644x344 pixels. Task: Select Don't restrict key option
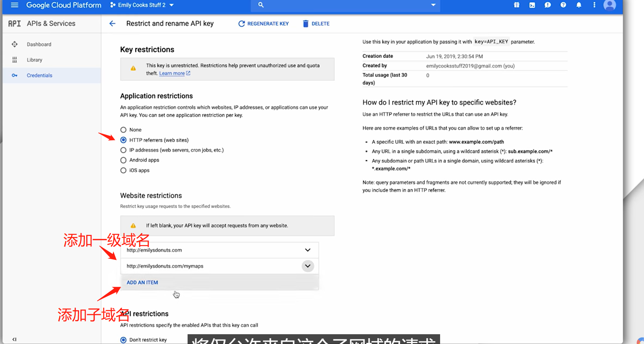coord(123,340)
